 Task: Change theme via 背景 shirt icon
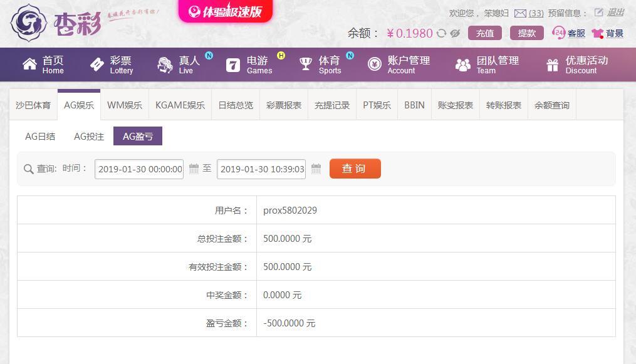pyautogui.click(x=607, y=33)
